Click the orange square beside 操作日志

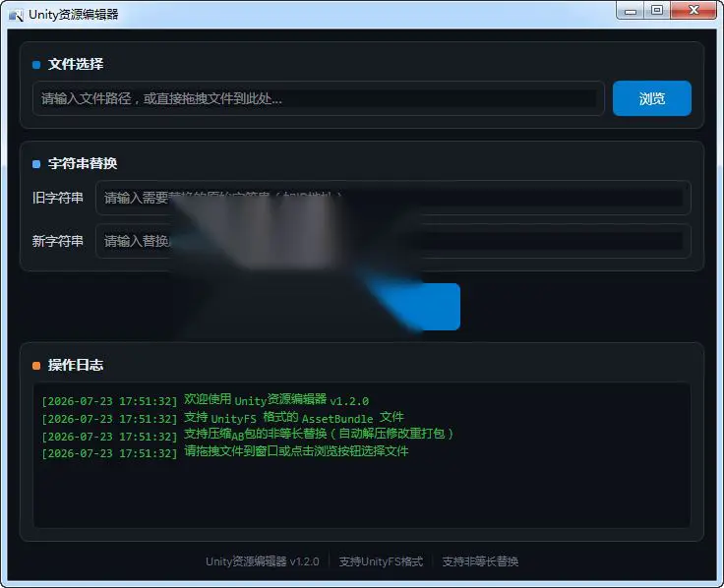[36, 366]
